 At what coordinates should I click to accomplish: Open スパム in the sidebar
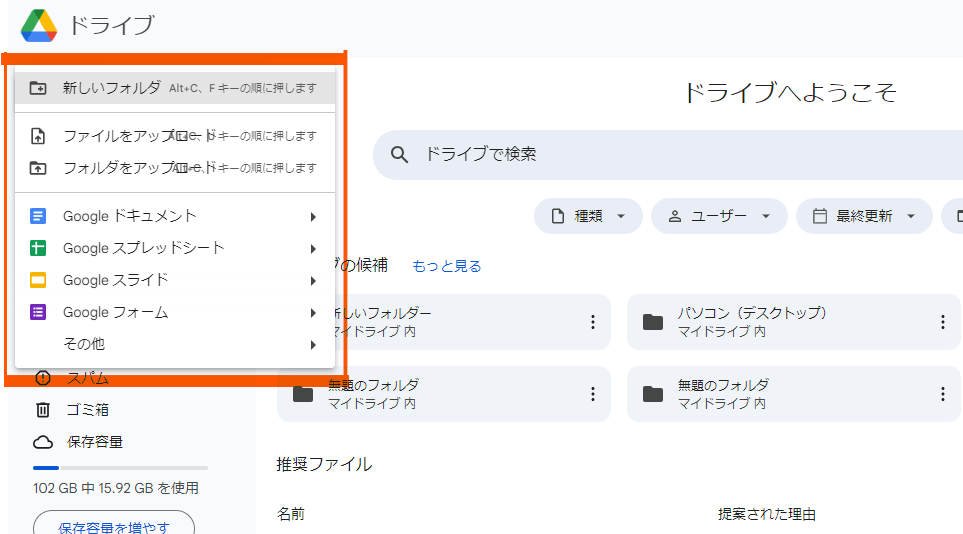pyautogui.click(x=88, y=379)
